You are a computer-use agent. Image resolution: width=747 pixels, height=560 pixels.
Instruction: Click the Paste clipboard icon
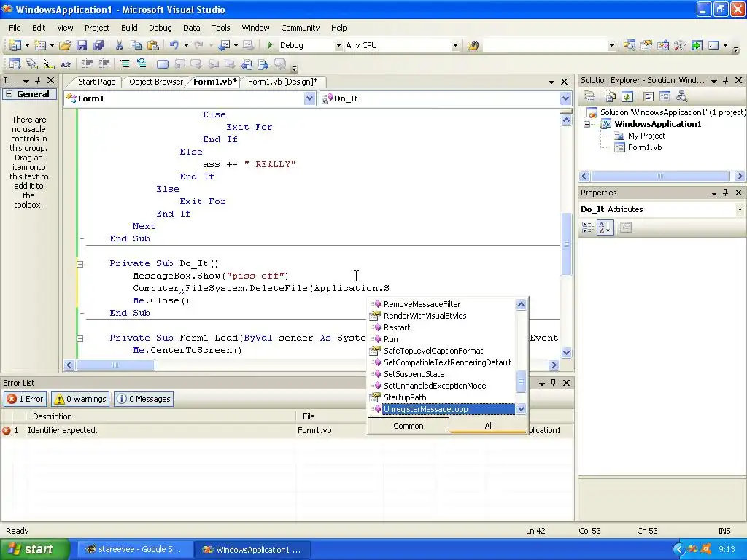[x=153, y=45]
